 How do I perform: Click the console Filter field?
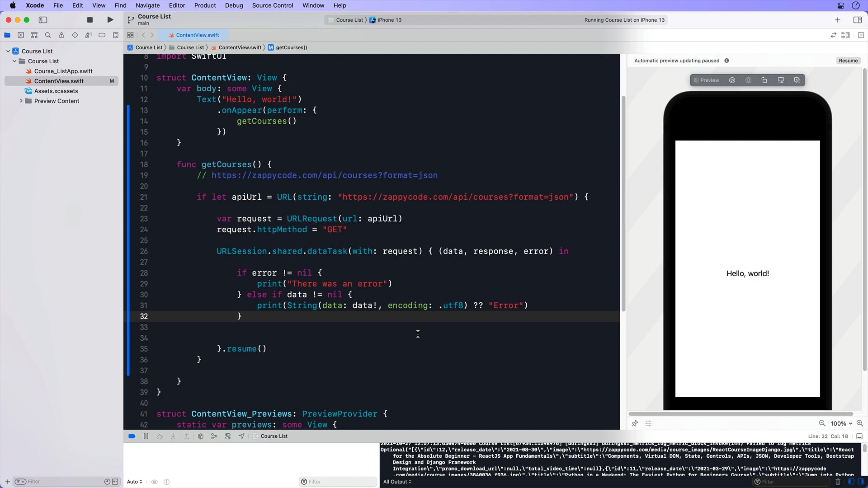click(x=791, y=482)
